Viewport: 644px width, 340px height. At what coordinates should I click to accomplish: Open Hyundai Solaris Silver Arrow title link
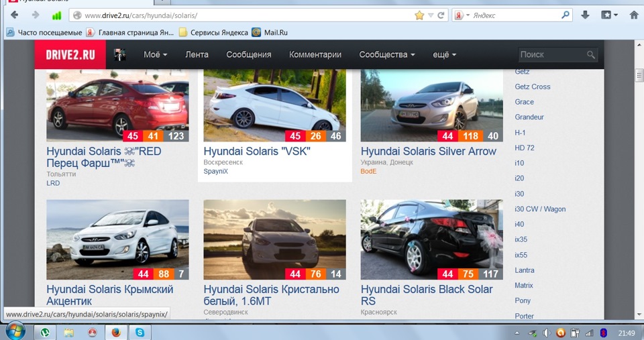pos(429,151)
